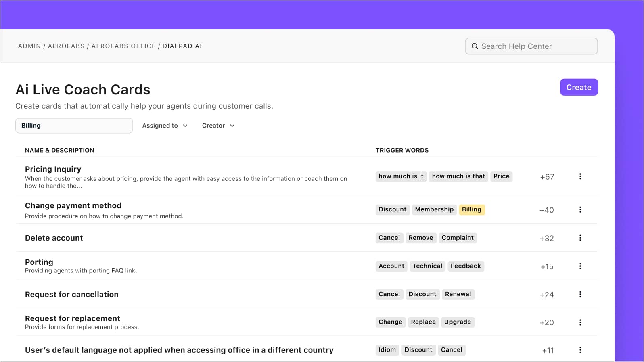Image resolution: width=644 pixels, height=362 pixels.
Task: Open the Porting card's three-dot menu
Action: pyautogui.click(x=580, y=266)
